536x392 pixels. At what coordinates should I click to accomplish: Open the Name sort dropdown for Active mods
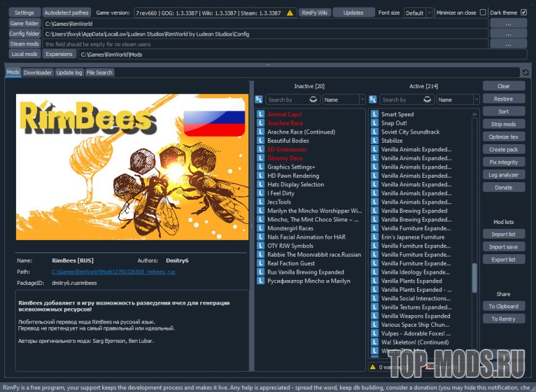pyautogui.click(x=458, y=100)
